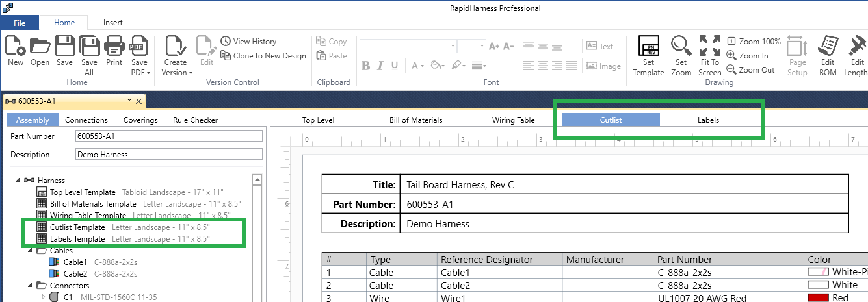Image resolution: width=868 pixels, height=302 pixels.
Task: Click Zoom Out
Action: click(750, 70)
